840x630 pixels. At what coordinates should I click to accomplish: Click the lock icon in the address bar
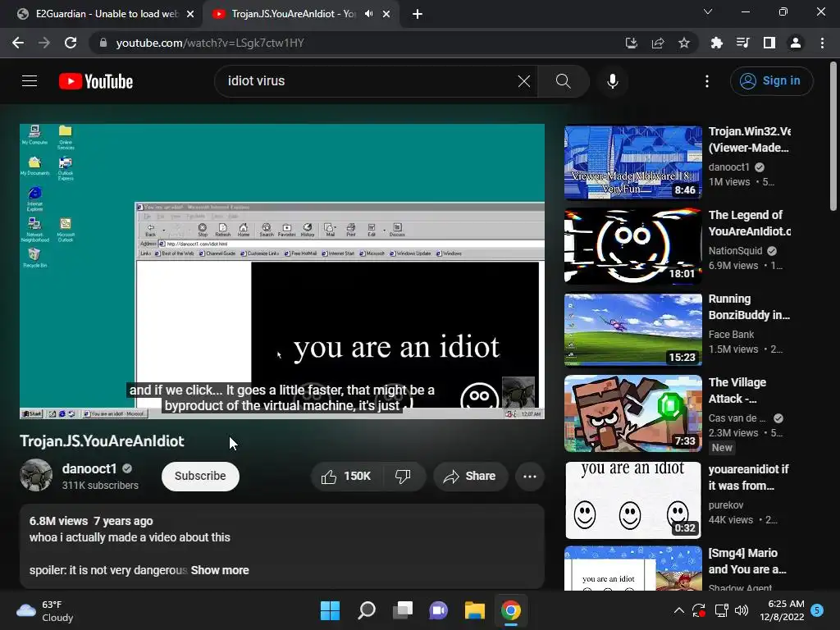click(103, 43)
